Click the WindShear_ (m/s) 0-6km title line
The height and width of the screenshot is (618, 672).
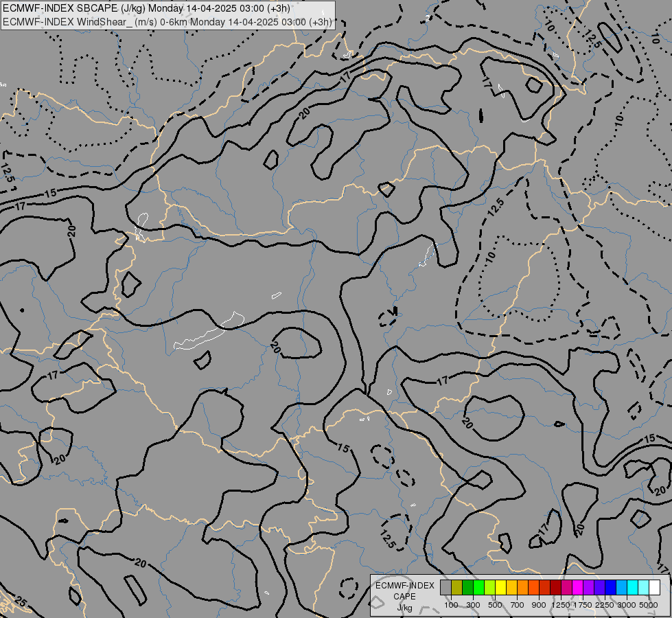coord(167,22)
